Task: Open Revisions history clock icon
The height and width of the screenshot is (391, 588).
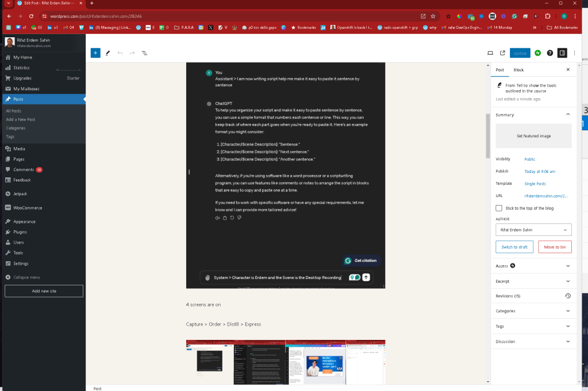Action: (568, 296)
